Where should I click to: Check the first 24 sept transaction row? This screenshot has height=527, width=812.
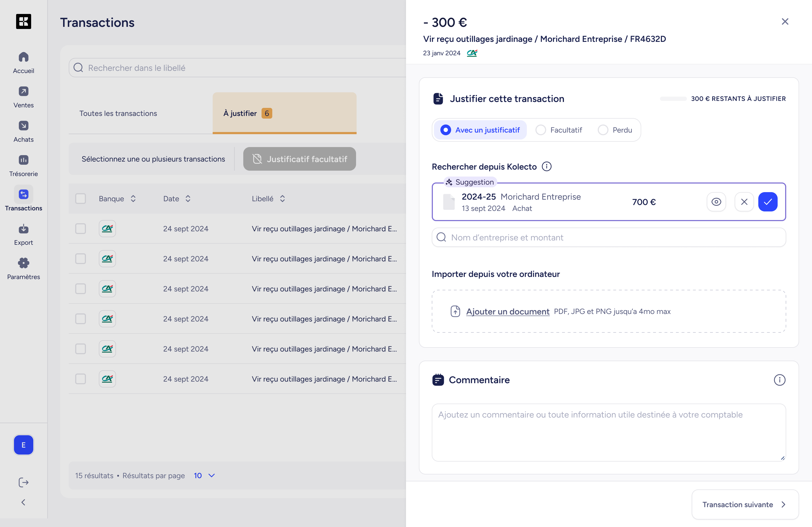pyautogui.click(x=81, y=229)
